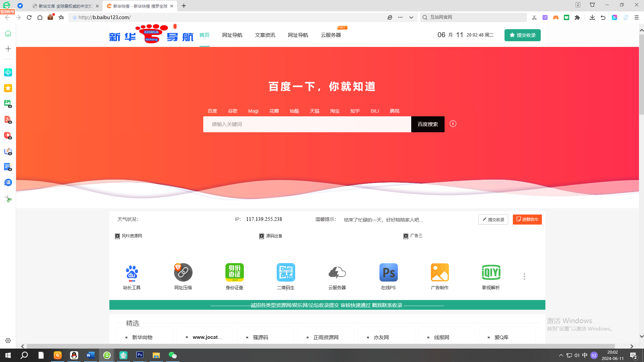644x362 pixels.
Task: Select the 淘宝 search engine tab
Action: [335, 111]
